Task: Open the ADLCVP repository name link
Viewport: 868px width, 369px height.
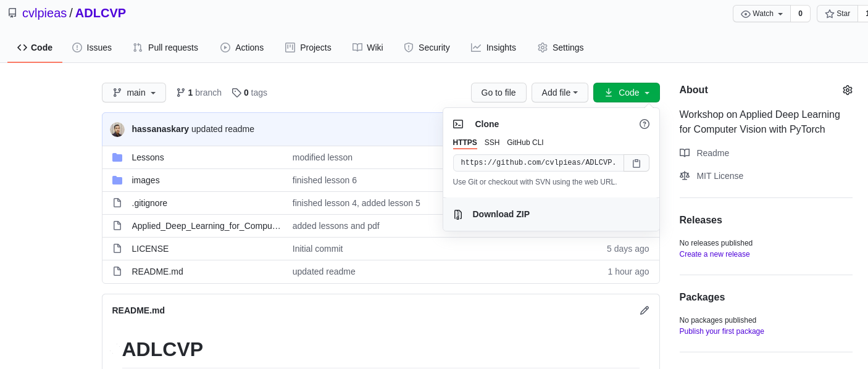Action: point(101,13)
